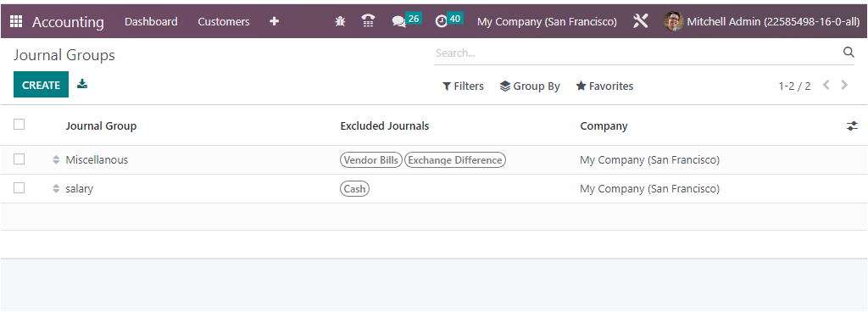
Task: Open the Dashboard menu
Action: (x=151, y=21)
